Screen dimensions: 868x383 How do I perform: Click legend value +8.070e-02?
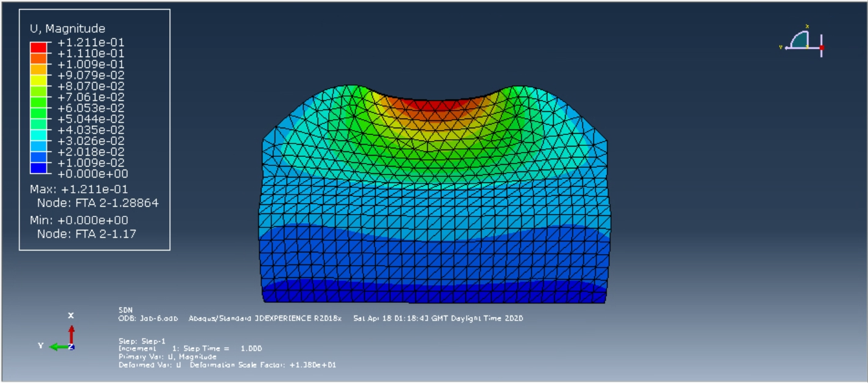[x=91, y=86]
